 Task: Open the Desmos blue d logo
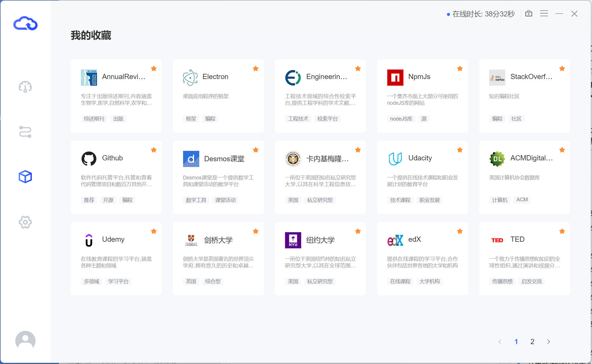coord(191,159)
